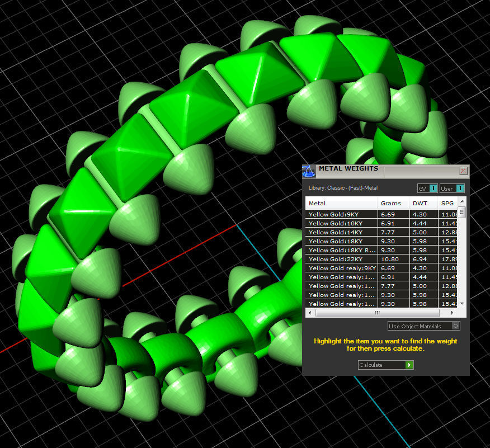Sort by the Metal column header
The height and width of the screenshot is (448, 490).
[341, 203]
